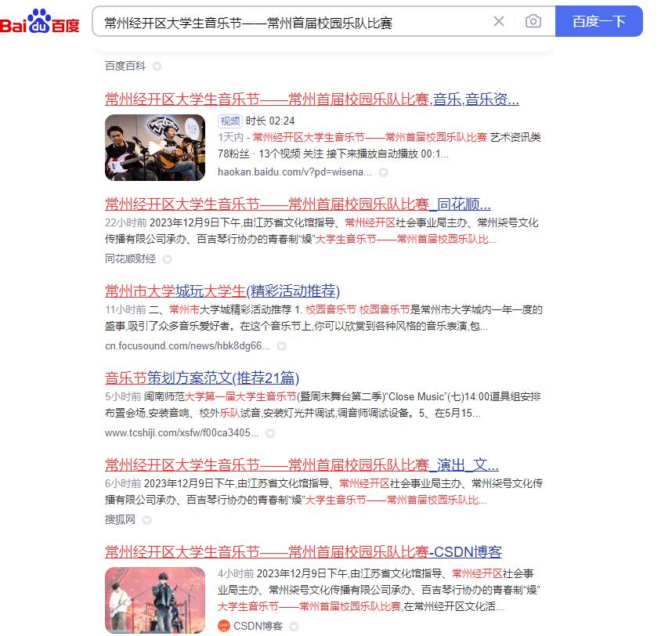Image resolution: width=672 pixels, height=636 pixels.
Task: Click the 22小时前 timestamp text
Action: 126,223
